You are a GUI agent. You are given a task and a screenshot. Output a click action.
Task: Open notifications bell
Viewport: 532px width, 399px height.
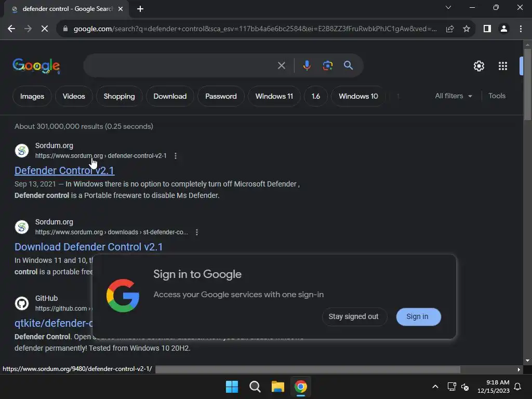(x=517, y=387)
